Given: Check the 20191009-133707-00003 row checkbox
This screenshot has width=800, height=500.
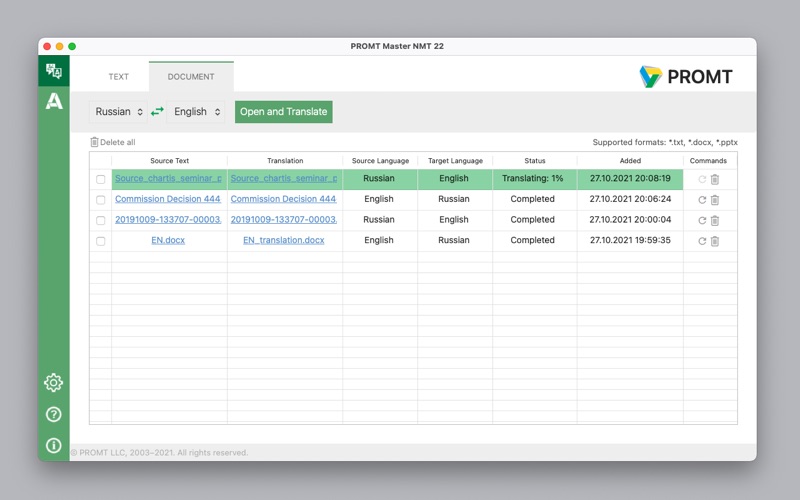Looking at the screenshot, I should 101,220.
